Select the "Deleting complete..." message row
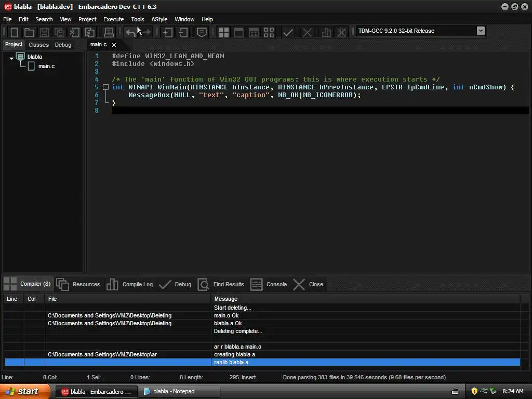This screenshot has height=399, width=532. 262,331
